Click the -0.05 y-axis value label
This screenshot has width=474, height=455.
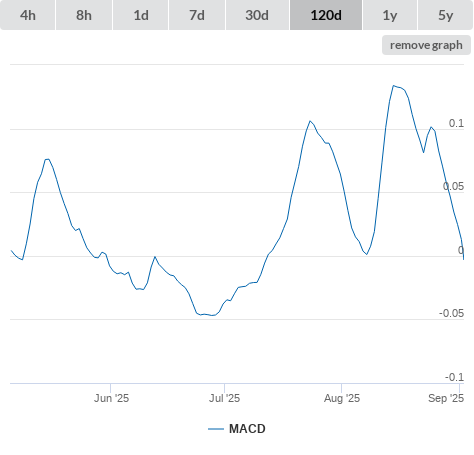pos(451,313)
